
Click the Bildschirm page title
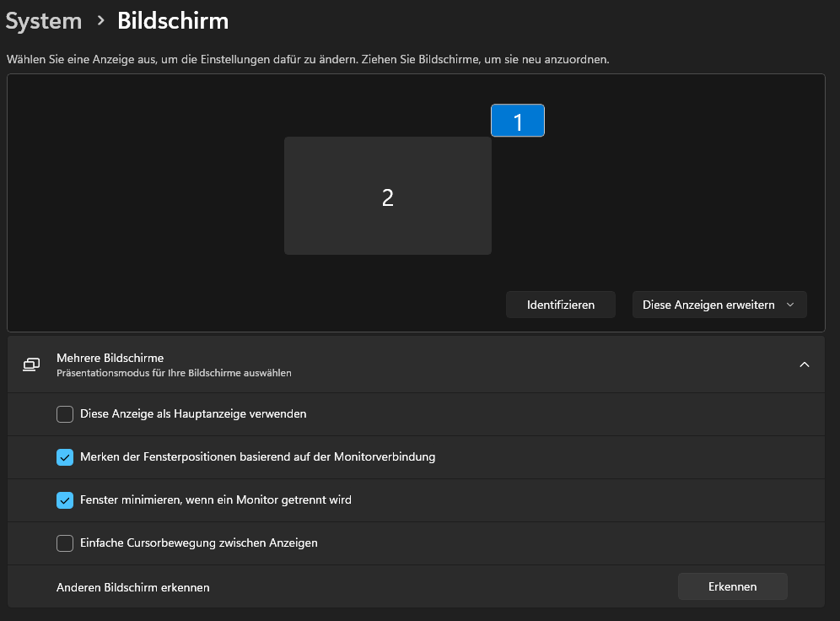[173, 21]
